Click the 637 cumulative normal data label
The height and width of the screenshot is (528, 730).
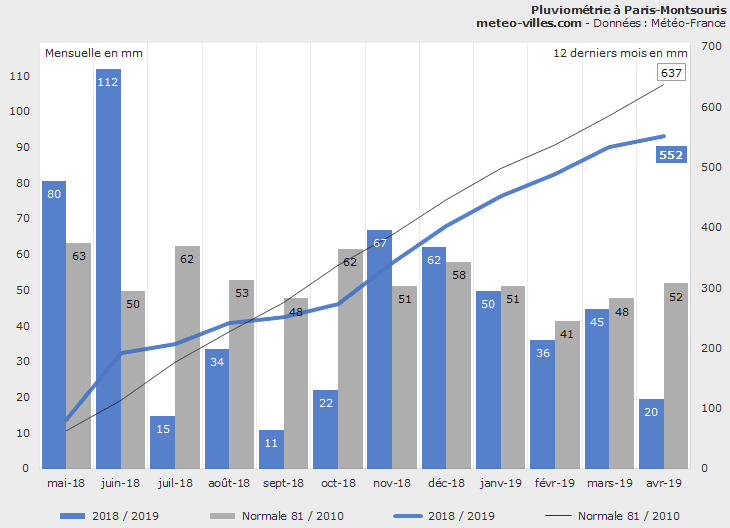point(671,73)
